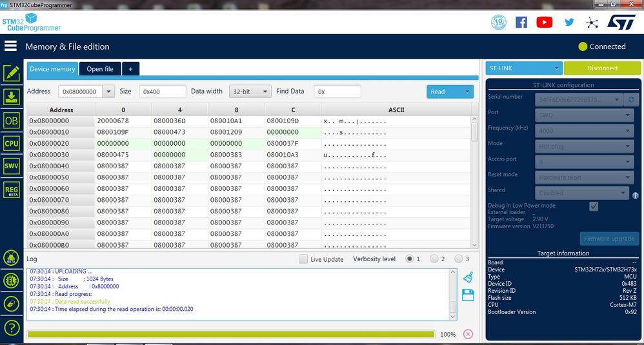Click log line Data read successfully
This screenshot has width=644, height=345.
coord(70,302)
